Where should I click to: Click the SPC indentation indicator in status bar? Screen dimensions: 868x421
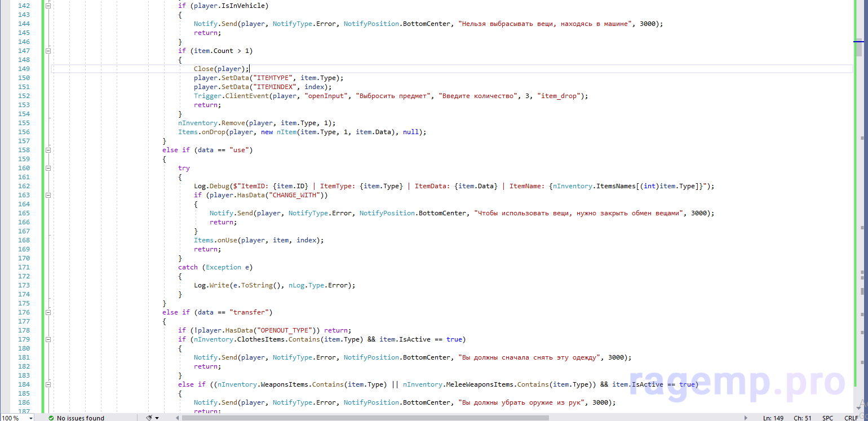point(827,418)
